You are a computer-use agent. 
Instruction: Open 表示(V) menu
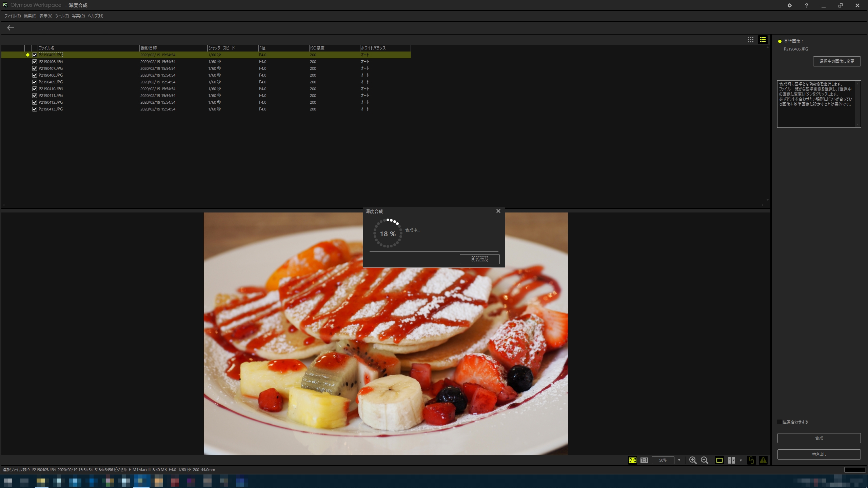pos(46,16)
